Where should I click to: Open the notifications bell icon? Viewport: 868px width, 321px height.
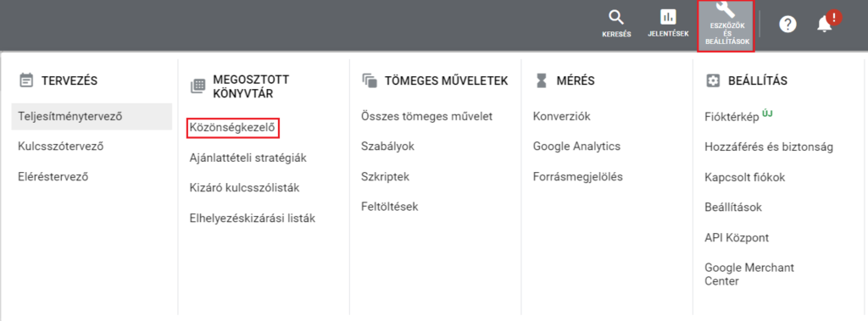(x=824, y=25)
